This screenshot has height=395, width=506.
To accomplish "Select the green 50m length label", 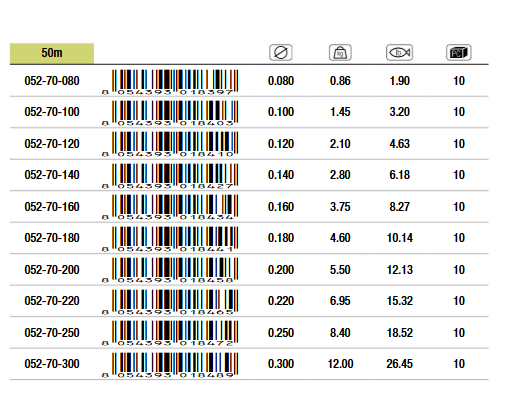I will (52, 53).
